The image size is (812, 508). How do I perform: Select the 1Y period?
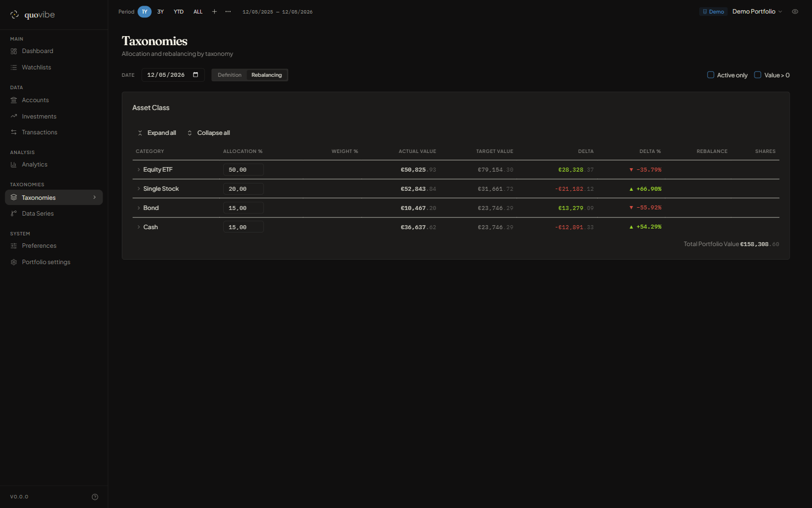click(x=144, y=11)
